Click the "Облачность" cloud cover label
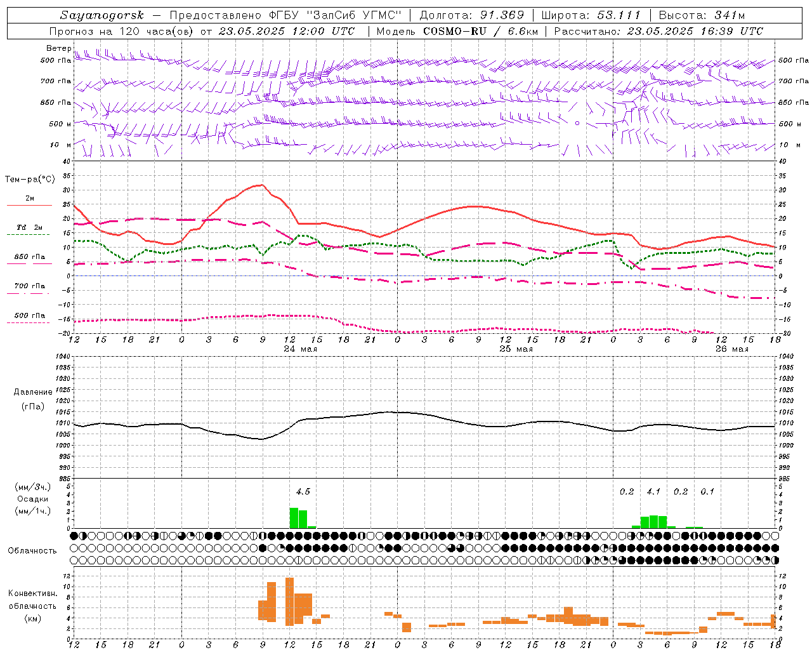This screenshot has width=812, height=650. pos(32,551)
